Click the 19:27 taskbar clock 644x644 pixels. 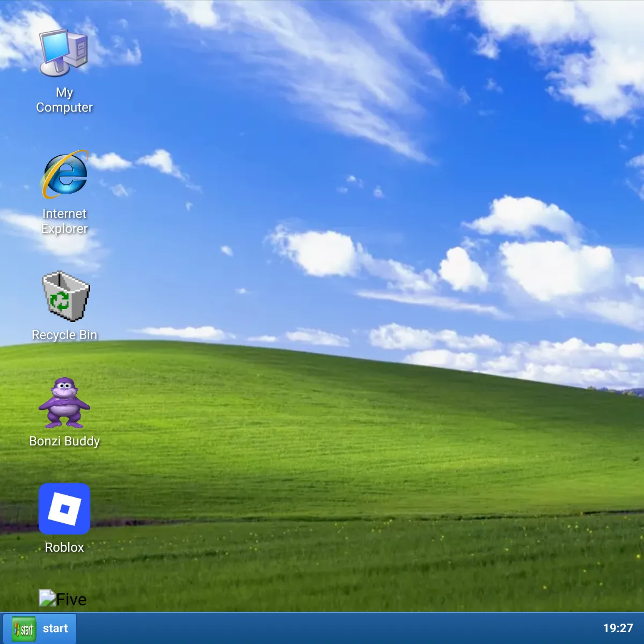(618, 628)
